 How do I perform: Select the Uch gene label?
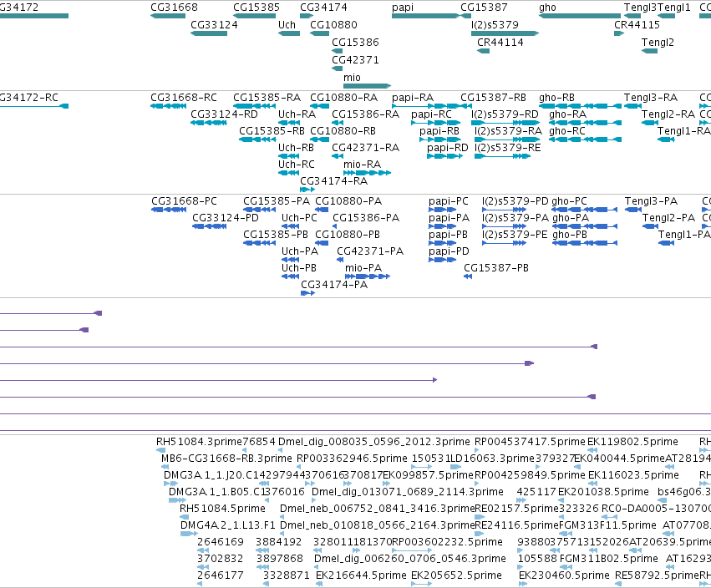pos(287,25)
